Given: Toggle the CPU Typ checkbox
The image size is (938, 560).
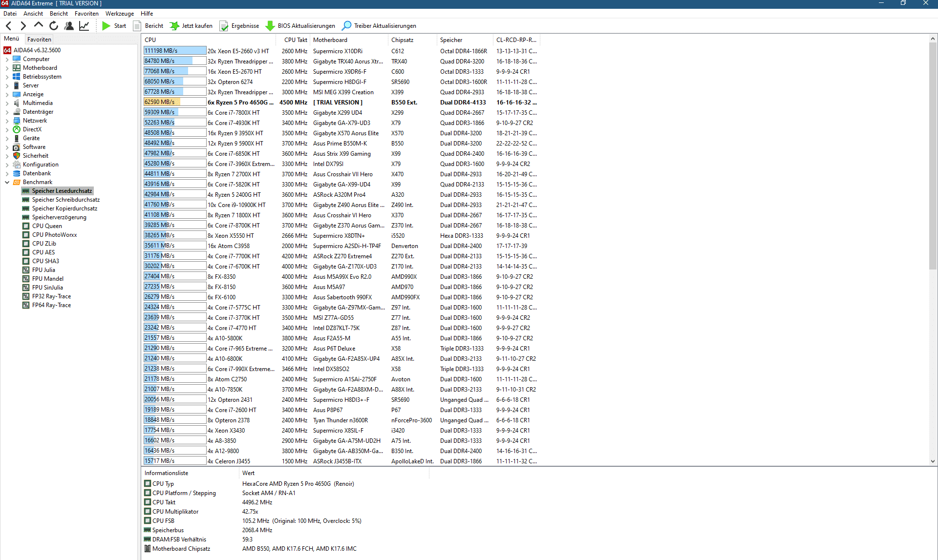Looking at the screenshot, I should pyautogui.click(x=148, y=483).
